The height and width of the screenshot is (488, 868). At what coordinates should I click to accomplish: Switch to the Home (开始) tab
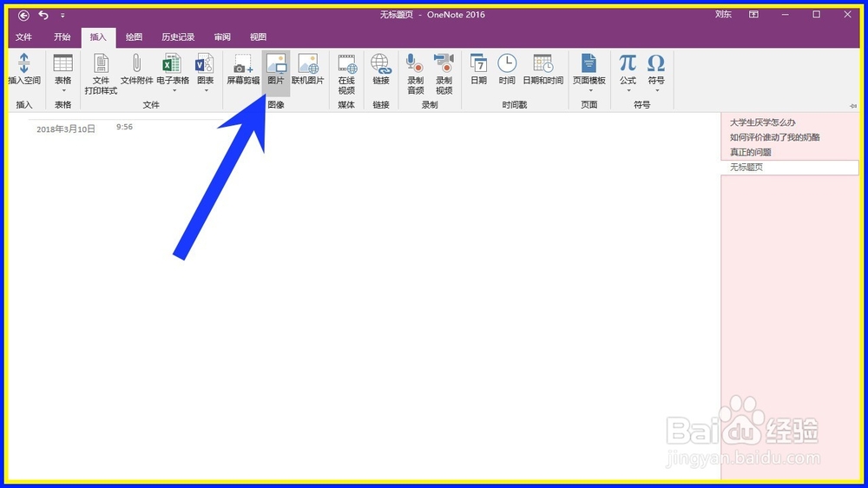click(62, 37)
